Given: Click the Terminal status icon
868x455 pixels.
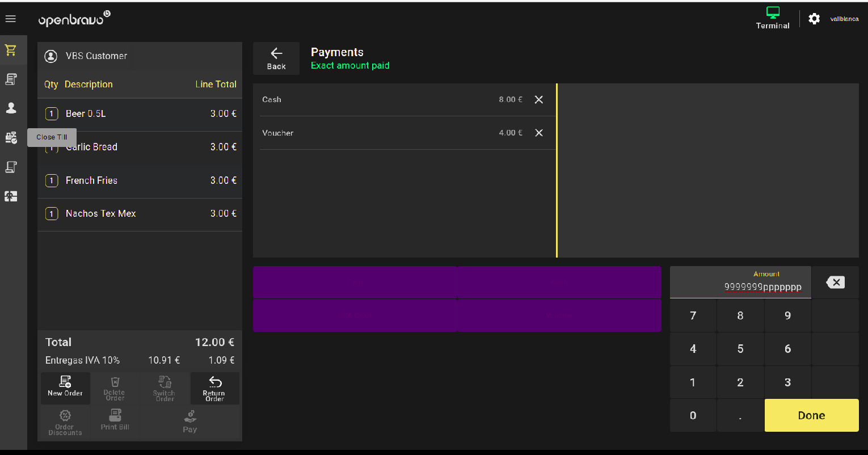Looking at the screenshot, I should pos(772,18).
